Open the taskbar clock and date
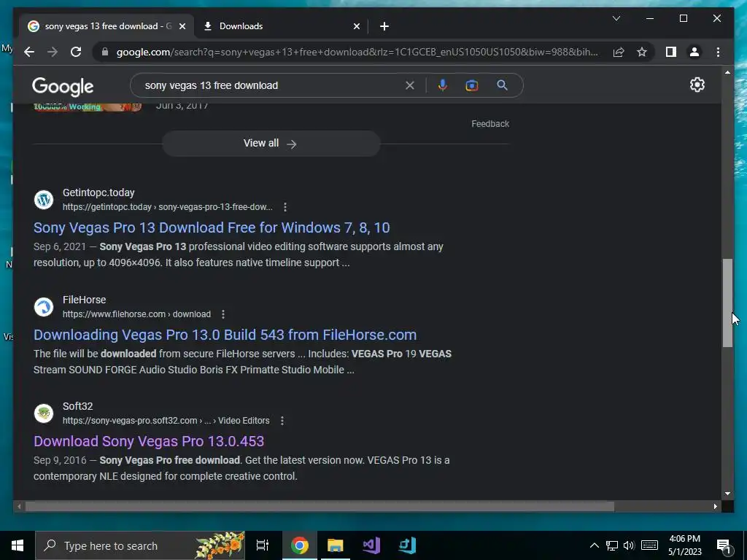The height and width of the screenshot is (560, 747). coord(684,545)
